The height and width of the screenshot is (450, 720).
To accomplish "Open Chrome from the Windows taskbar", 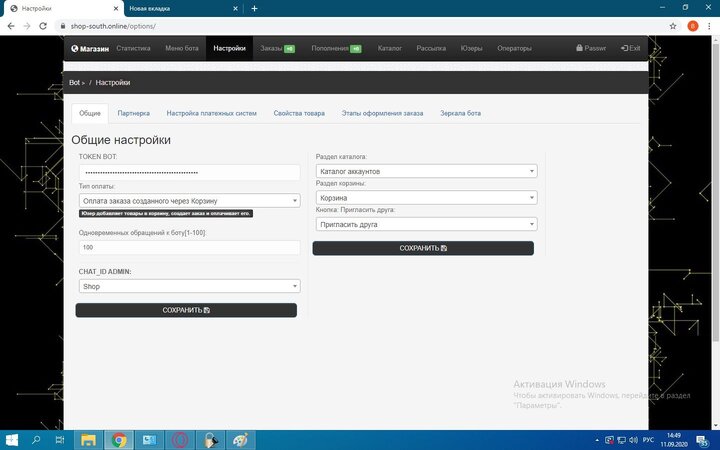I will point(119,440).
